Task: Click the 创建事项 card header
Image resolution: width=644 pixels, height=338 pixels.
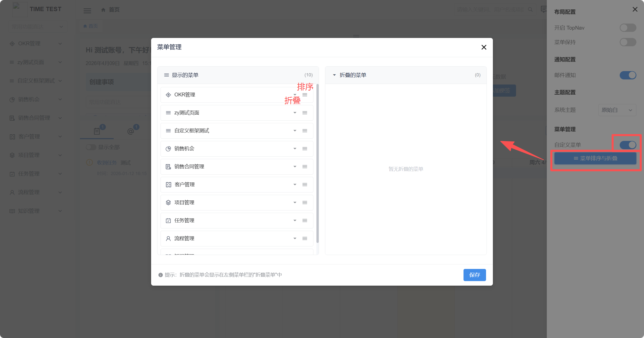Action: coord(118,82)
